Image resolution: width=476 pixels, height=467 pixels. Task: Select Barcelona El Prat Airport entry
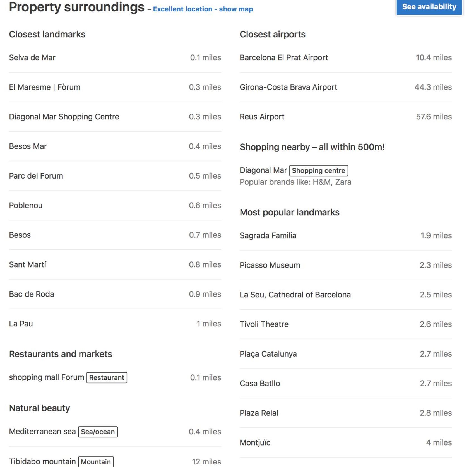click(346, 57)
